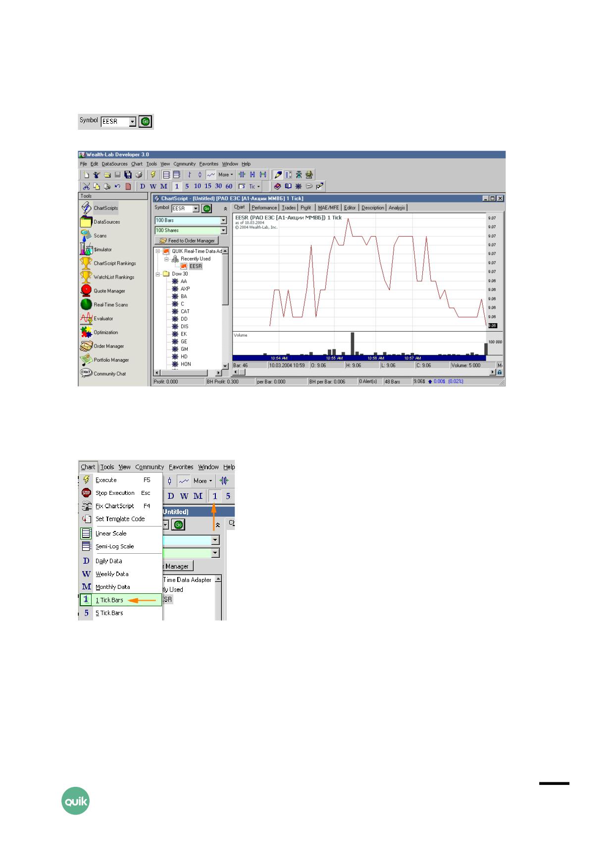614x868 pixels.
Task: Select 'Fix ChartScript' in the open Chart menu
Action: 121,506
